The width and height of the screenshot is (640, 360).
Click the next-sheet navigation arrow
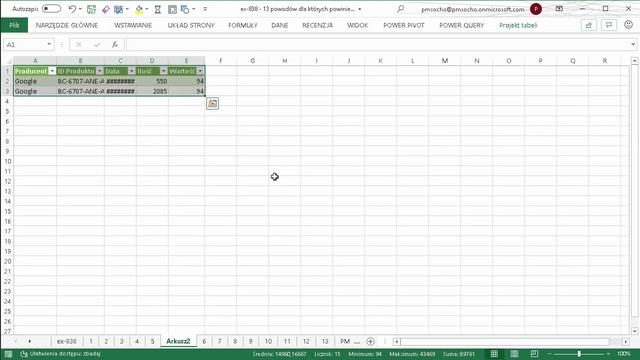[x=29, y=341]
